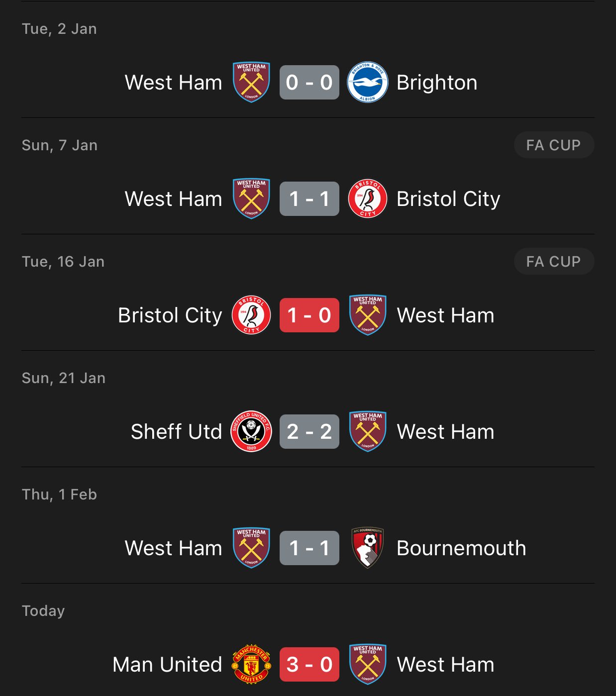The image size is (616, 696).
Task: Open the 2 - 2 Sheff Utd score
Action: coord(309,431)
